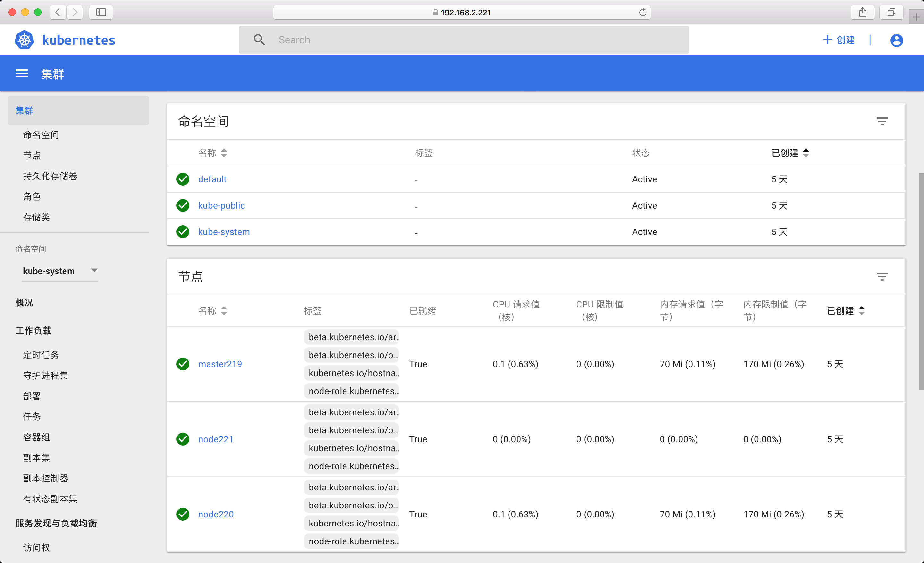Open 容器组 in the sidebar
Screen dimensions: 924x563
pos(36,437)
